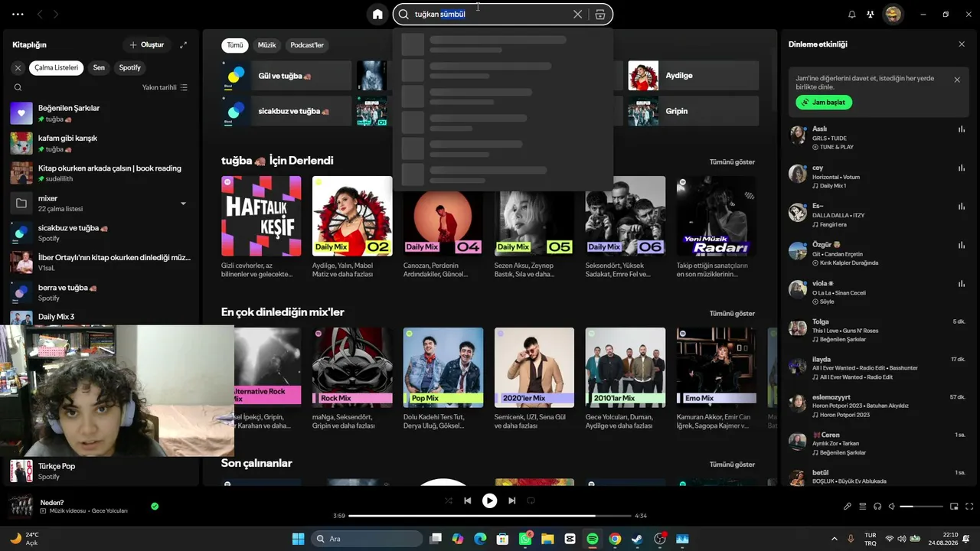Close the Dinleme etkinliği panel
Image resolution: width=980 pixels, height=551 pixels.
(962, 44)
